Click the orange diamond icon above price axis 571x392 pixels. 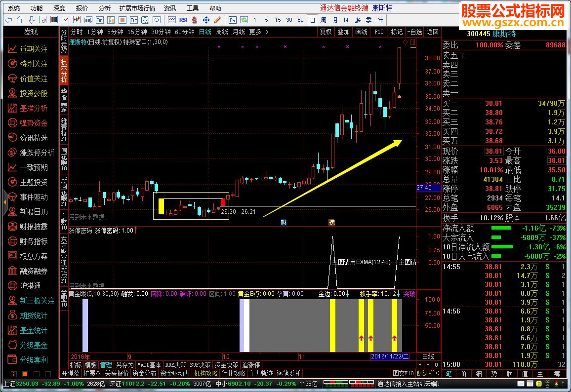coord(406,42)
